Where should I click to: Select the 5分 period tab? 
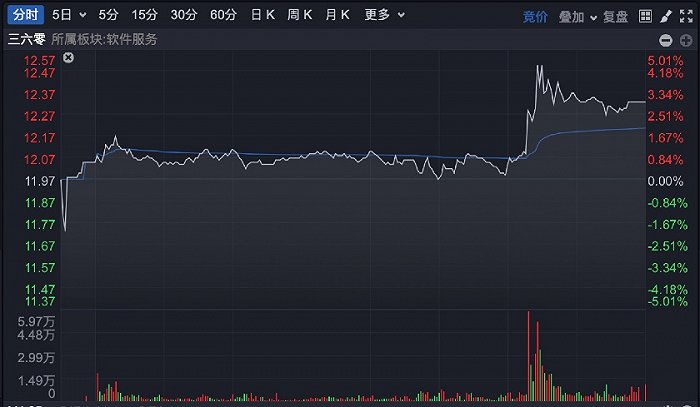click(x=108, y=15)
